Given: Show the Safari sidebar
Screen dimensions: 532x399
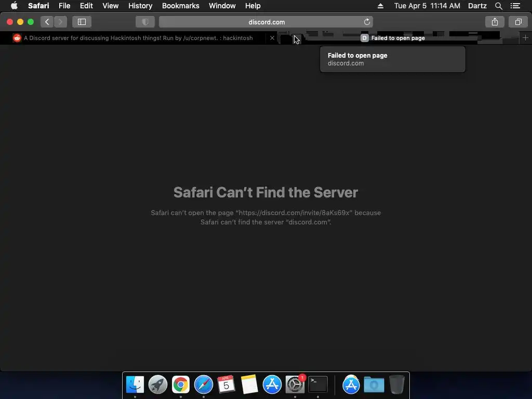Looking at the screenshot, I should (x=82, y=22).
